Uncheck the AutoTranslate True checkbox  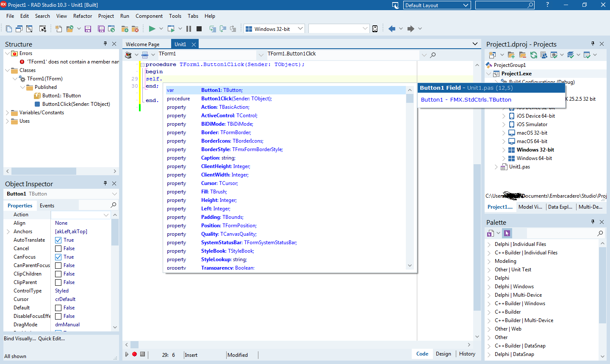[x=58, y=240]
